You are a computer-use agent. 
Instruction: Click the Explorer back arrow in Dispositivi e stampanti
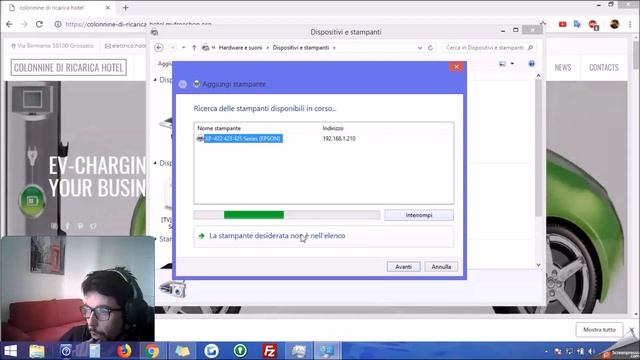159,48
